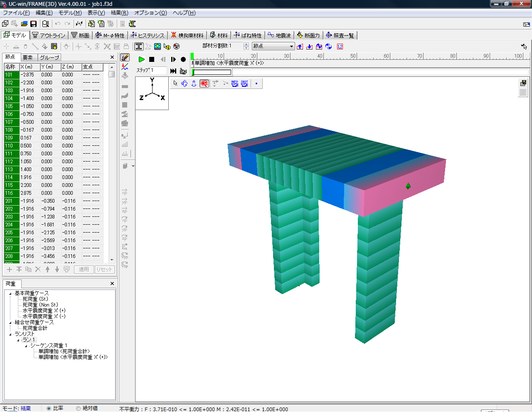Collapse the ランリスト tree node
This screenshot has width=532, height=412.
[x=10, y=334]
